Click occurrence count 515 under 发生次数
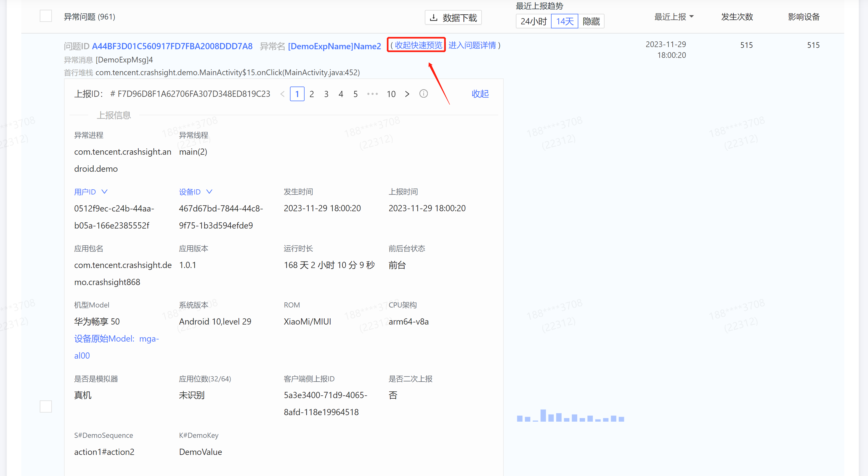Screen dimensions: 868x476 tap(746, 45)
